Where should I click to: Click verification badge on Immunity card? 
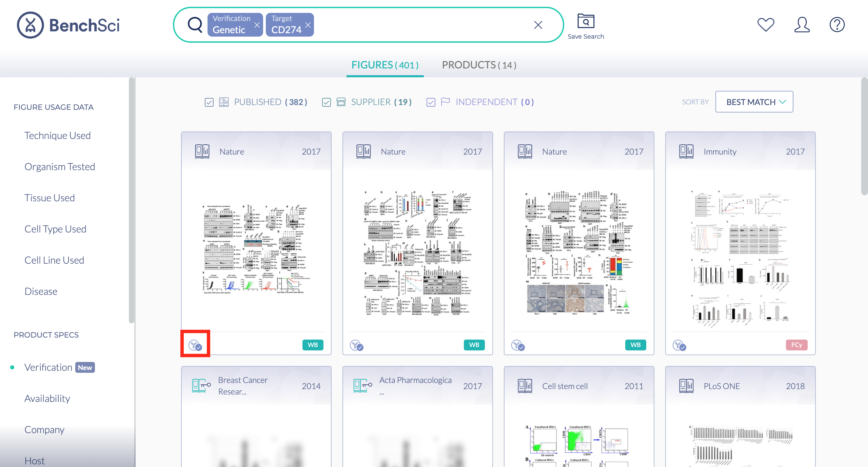[x=679, y=345]
